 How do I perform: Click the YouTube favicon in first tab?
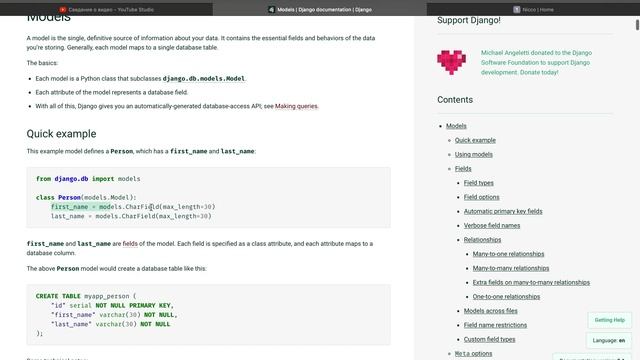pos(62,9)
